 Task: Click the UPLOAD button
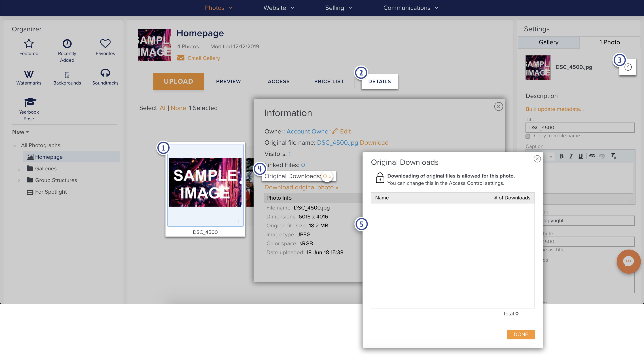(x=178, y=81)
